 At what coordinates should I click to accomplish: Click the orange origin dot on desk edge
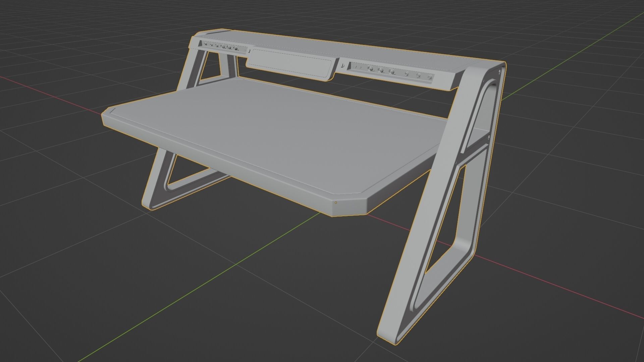[x=336, y=202]
